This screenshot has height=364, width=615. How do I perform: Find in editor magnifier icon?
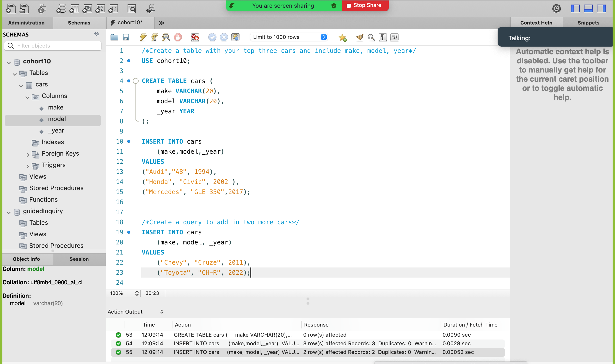pyautogui.click(x=371, y=37)
